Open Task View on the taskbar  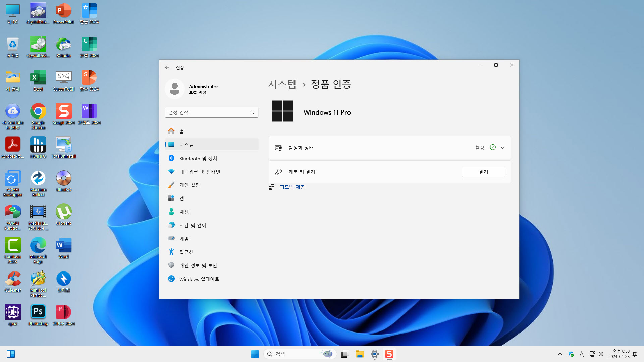coord(345,354)
